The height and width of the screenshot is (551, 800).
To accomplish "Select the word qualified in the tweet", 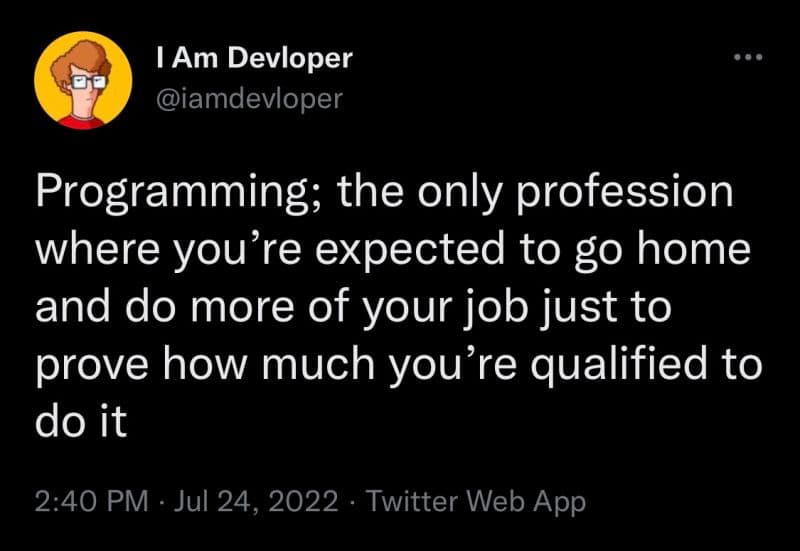I will 618,366.
